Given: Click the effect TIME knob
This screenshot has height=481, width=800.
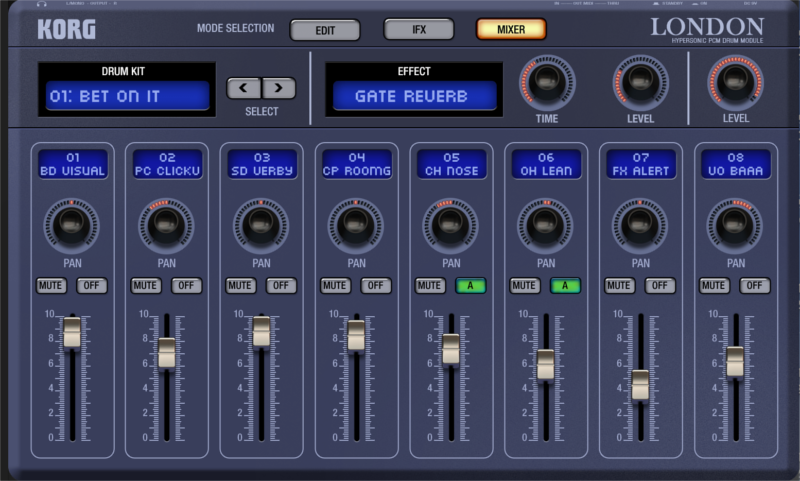Looking at the screenshot, I should pos(547,82).
